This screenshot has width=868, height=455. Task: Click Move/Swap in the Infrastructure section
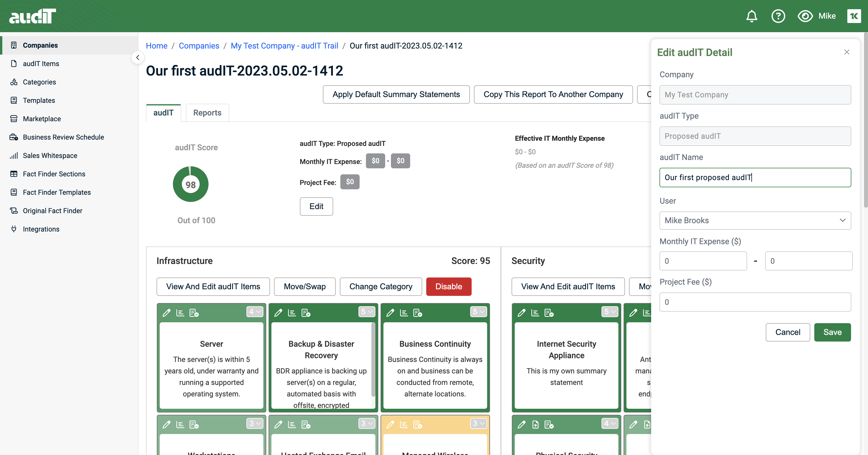click(x=305, y=286)
